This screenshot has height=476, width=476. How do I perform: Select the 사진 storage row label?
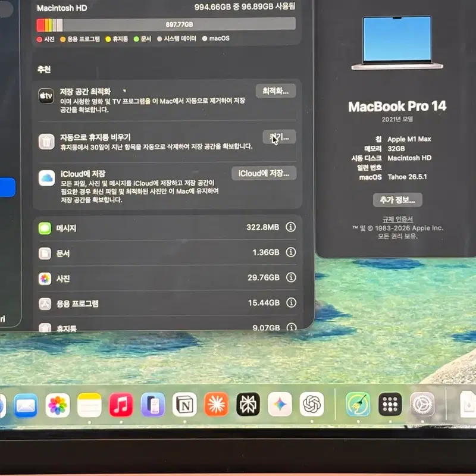pyautogui.click(x=63, y=278)
